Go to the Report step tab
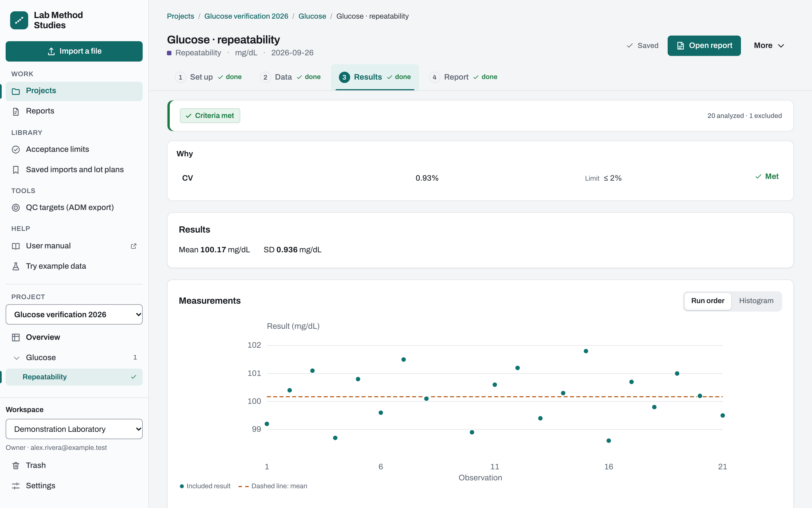The height and width of the screenshot is (508, 812). click(x=464, y=77)
